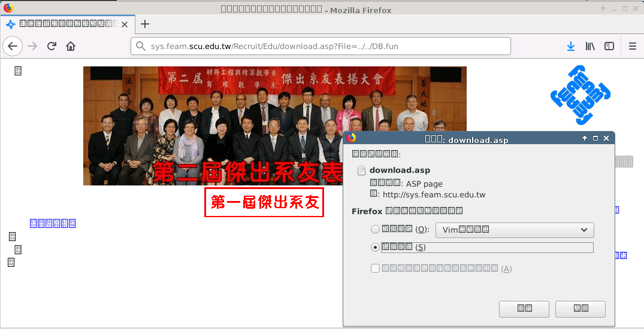Click the group photo banner image
The height and width of the screenshot is (329, 644).
275,126
